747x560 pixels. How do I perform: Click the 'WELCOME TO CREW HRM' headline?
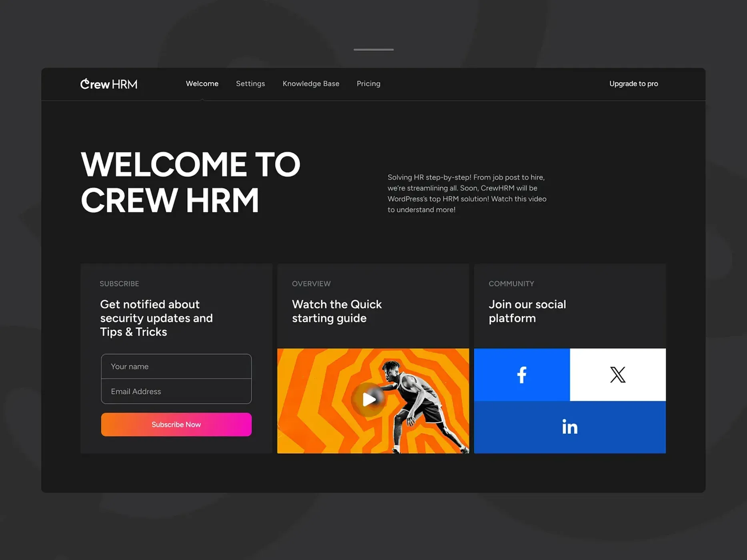pos(190,182)
